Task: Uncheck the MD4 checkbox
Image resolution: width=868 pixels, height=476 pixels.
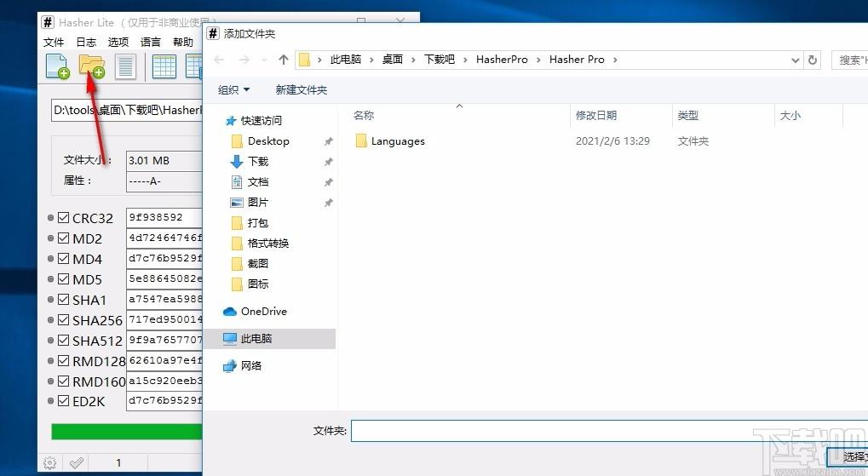Action: (x=64, y=259)
